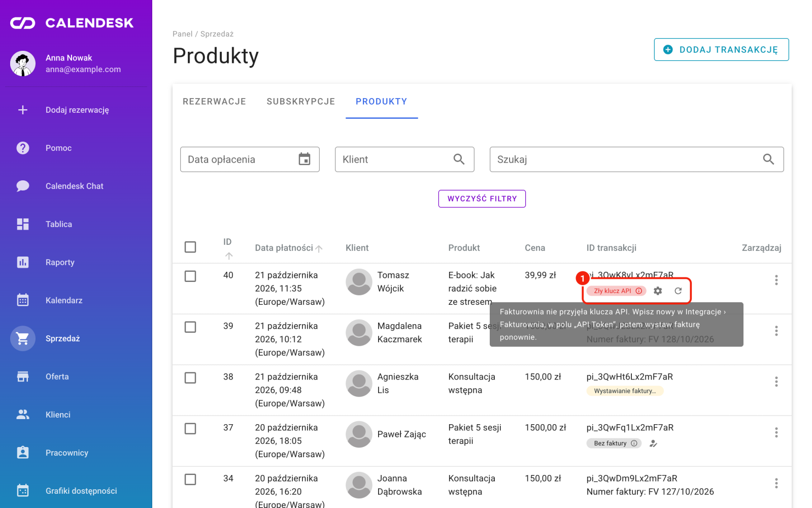Image resolution: width=812 pixels, height=508 pixels.
Task: Open manage menu for Agnieszka Lis row
Action: click(x=776, y=382)
